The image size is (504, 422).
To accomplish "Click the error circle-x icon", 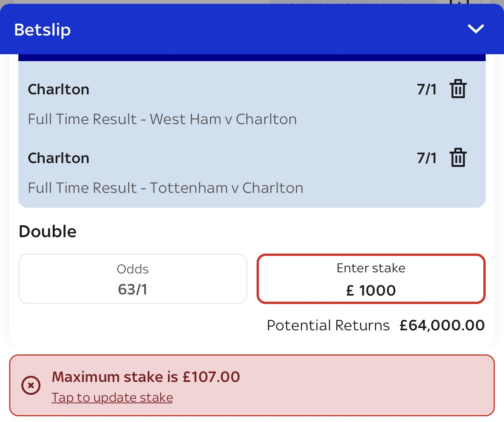I will [31, 385].
